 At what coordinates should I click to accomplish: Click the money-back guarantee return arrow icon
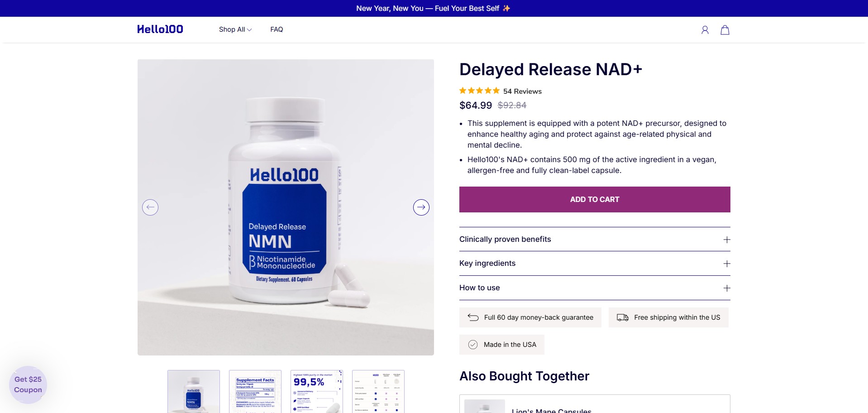tap(473, 317)
